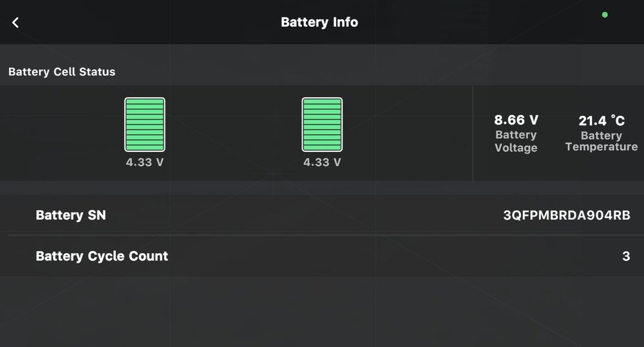Tap the cycle count value 3

[626, 256]
